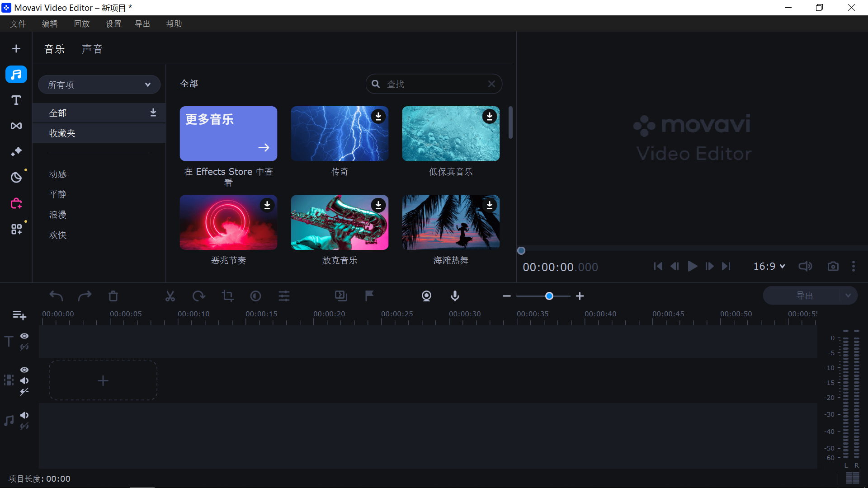The image size is (868, 488).
Task: Click the timeline zoom slider handle
Action: coord(549,296)
